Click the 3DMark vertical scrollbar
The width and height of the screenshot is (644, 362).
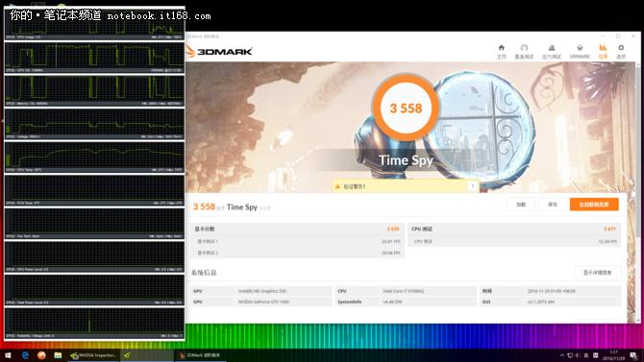click(638, 192)
